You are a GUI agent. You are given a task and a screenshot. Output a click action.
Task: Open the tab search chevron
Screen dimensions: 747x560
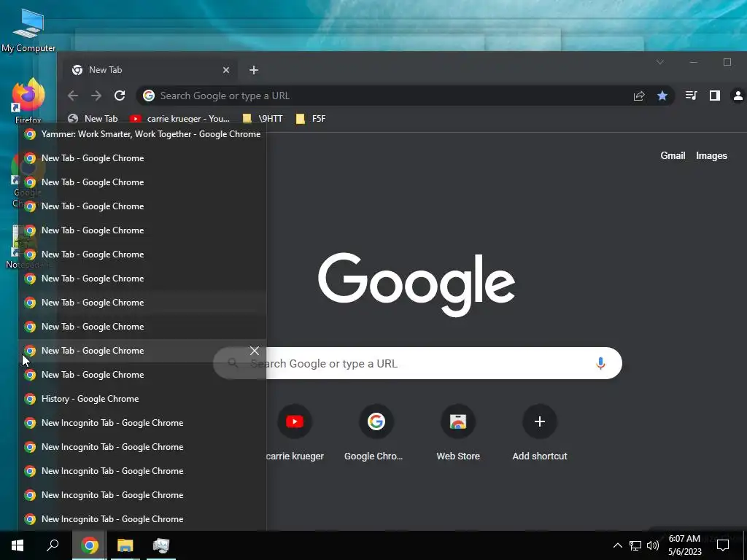(659, 62)
